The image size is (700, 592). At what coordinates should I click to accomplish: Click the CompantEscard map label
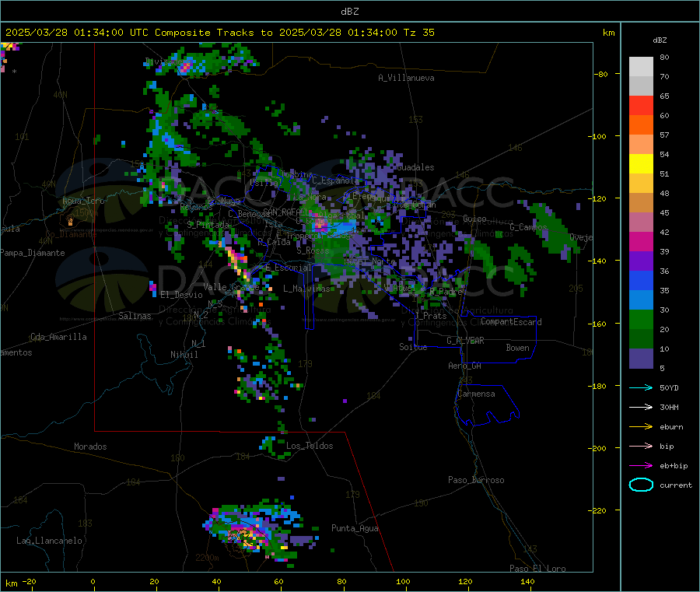[511, 322]
